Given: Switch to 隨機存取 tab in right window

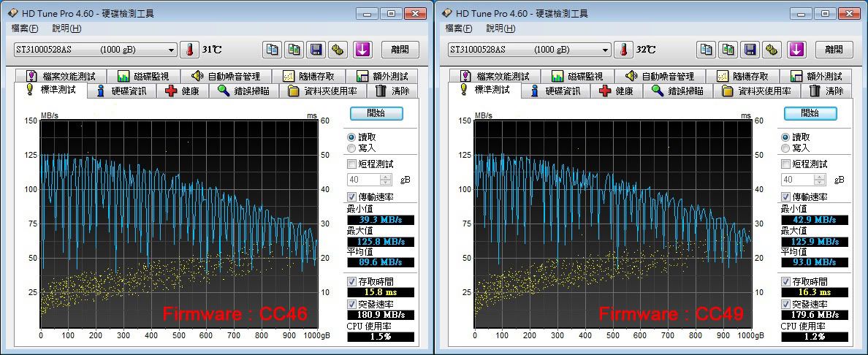Looking at the screenshot, I should 742,76.
